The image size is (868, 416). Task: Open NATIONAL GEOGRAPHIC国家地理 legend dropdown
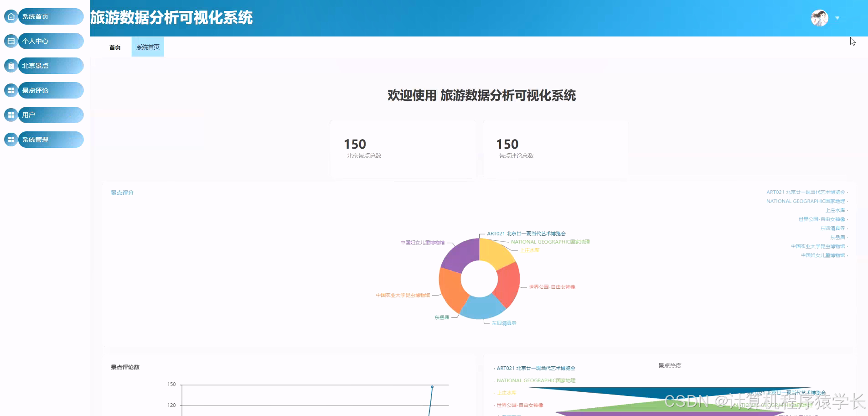coord(807,201)
